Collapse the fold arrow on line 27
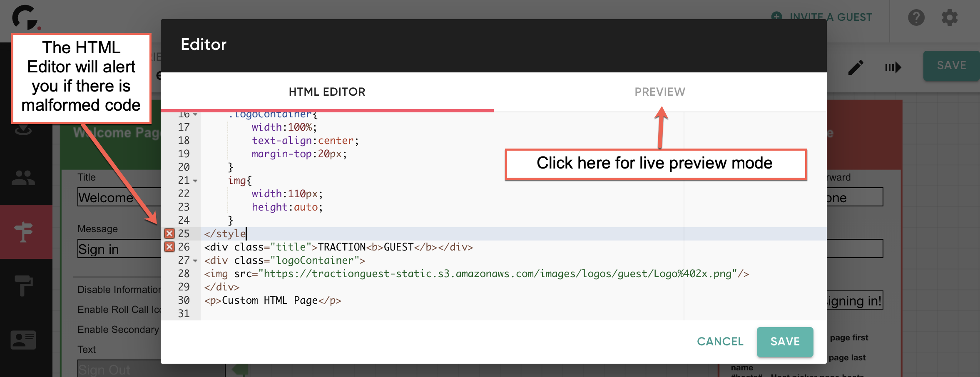This screenshot has height=377, width=980. pos(195,260)
